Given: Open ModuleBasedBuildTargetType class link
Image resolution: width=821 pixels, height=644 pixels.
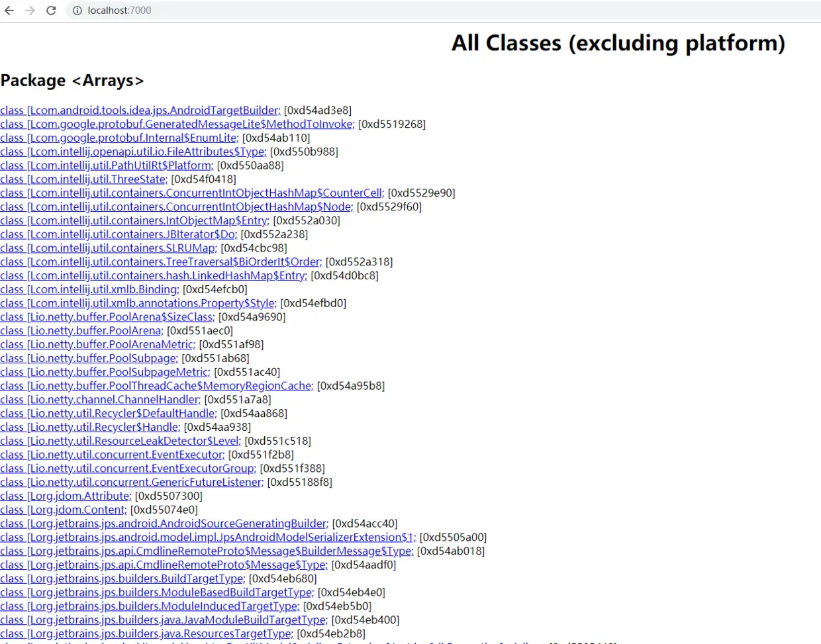Looking at the screenshot, I should (x=158, y=592).
